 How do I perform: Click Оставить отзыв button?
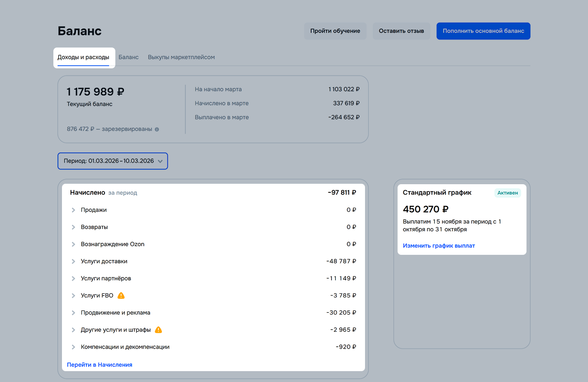coord(401,31)
